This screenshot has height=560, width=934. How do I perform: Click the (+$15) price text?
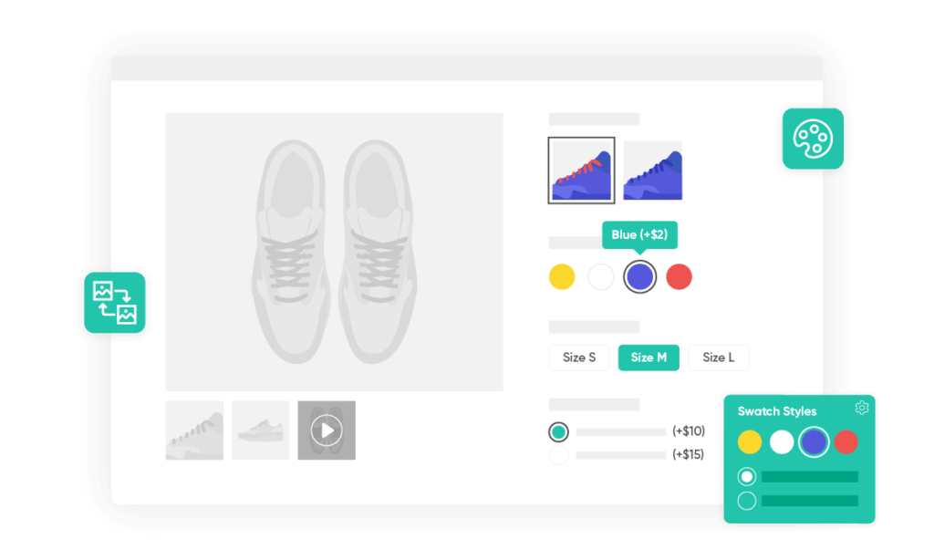tap(689, 454)
